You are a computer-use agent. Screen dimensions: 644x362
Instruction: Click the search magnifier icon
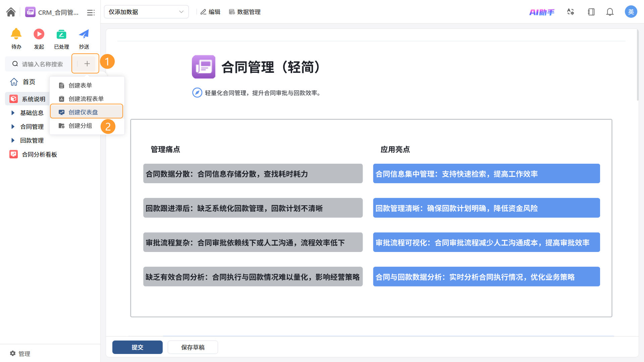(x=15, y=64)
